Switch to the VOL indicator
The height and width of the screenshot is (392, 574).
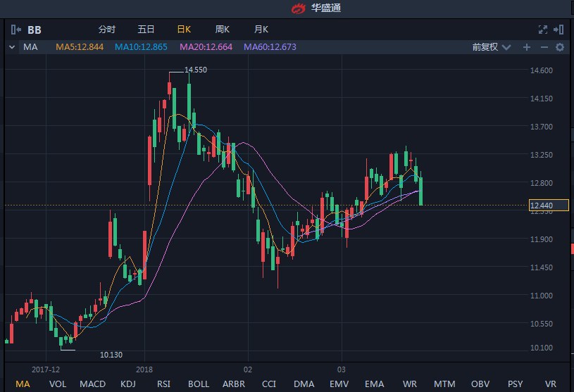pyautogui.click(x=58, y=384)
